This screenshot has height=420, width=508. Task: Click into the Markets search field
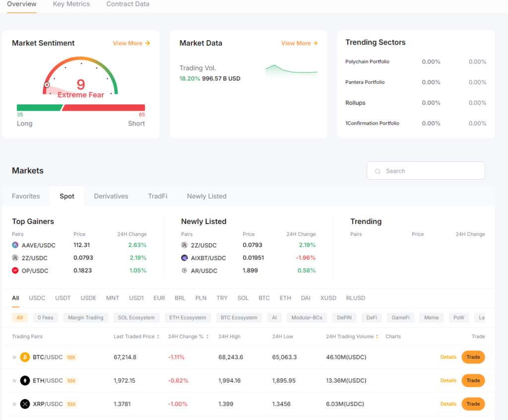tap(432, 171)
